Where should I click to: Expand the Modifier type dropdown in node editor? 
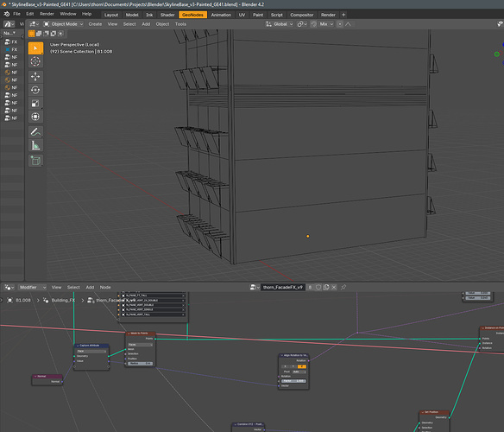[x=33, y=287]
